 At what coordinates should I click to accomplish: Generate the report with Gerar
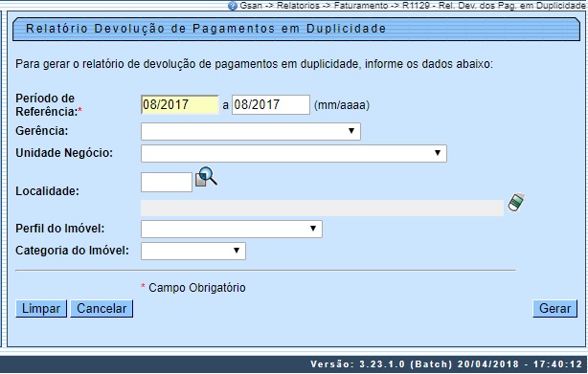pyautogui.click(x=555, y=309)
